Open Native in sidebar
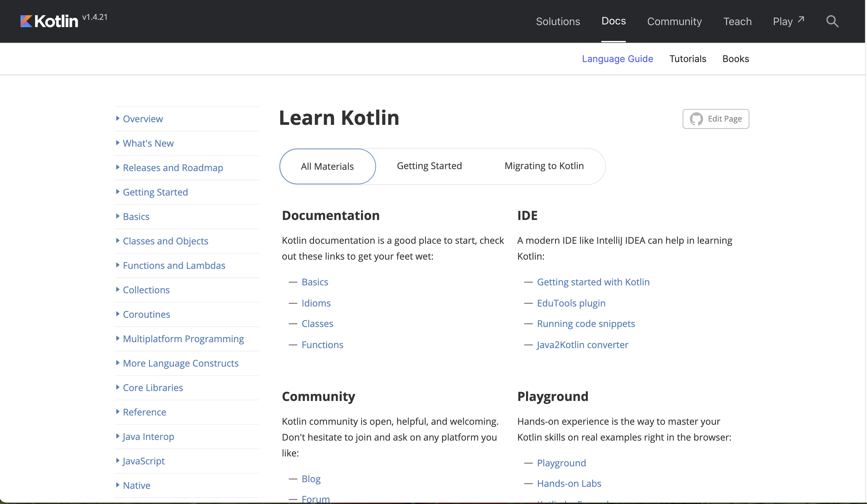867x504 pixels. pyautogui.click(x=136, y=486)
